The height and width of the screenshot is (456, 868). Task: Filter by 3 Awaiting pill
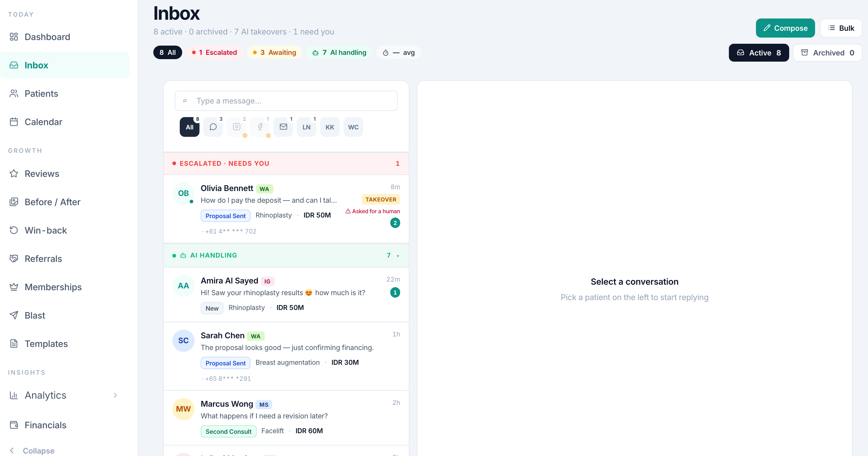(274, 52)
